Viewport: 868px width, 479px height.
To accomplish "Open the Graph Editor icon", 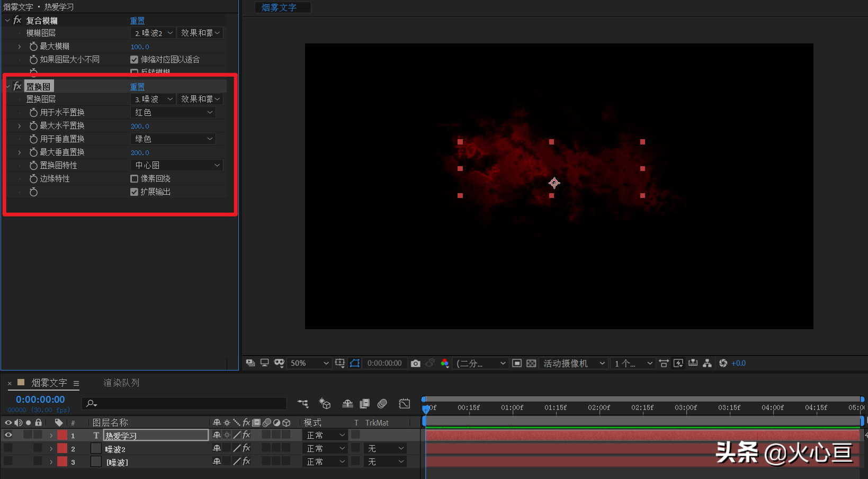I will pos(405,404).
